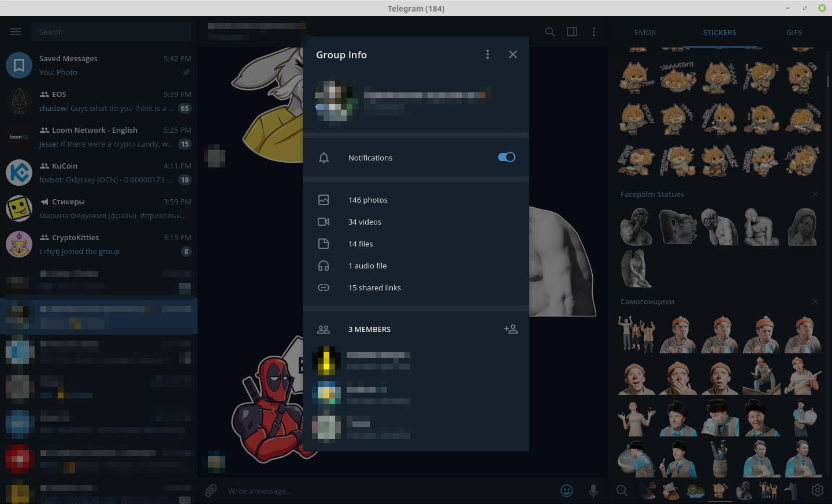Open the KuCoin group chat
The image size is (832, 504).
[x=99, y=173]
